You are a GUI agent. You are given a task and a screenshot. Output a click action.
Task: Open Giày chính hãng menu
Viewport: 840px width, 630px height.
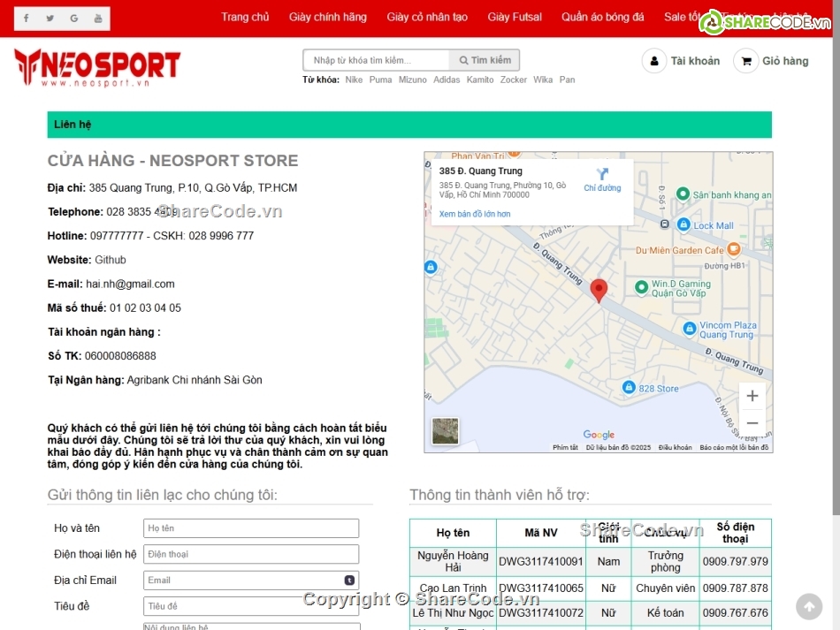click(x=328, y=17)
